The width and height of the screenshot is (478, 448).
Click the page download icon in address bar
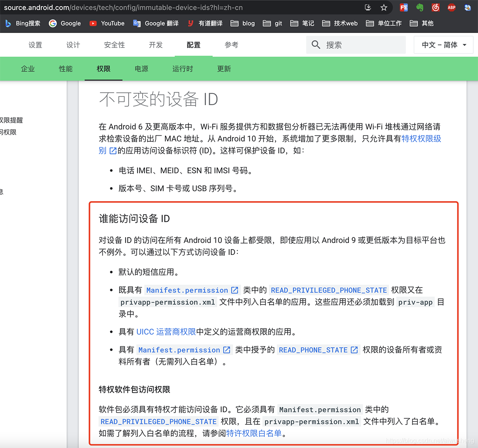coord(368,8)
